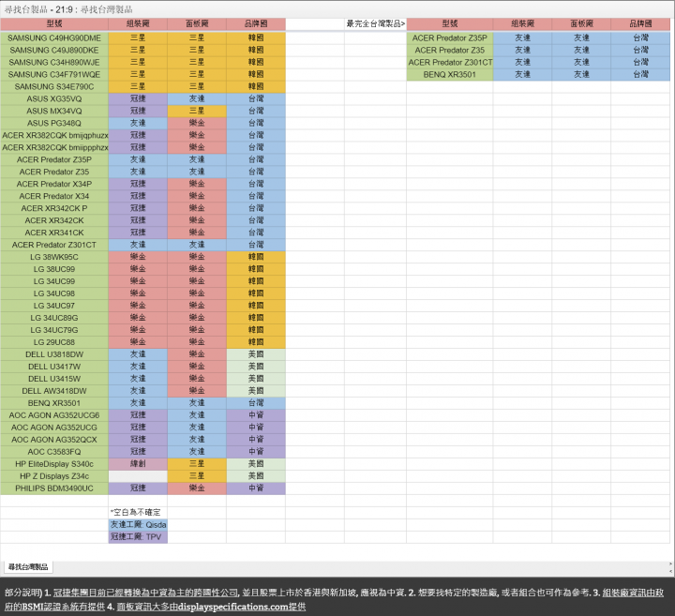This screenshot has height=616, width=675.
Task: Select the left table 面板廠 header cell
Action: pyautogui.click(x=197, y=23)
